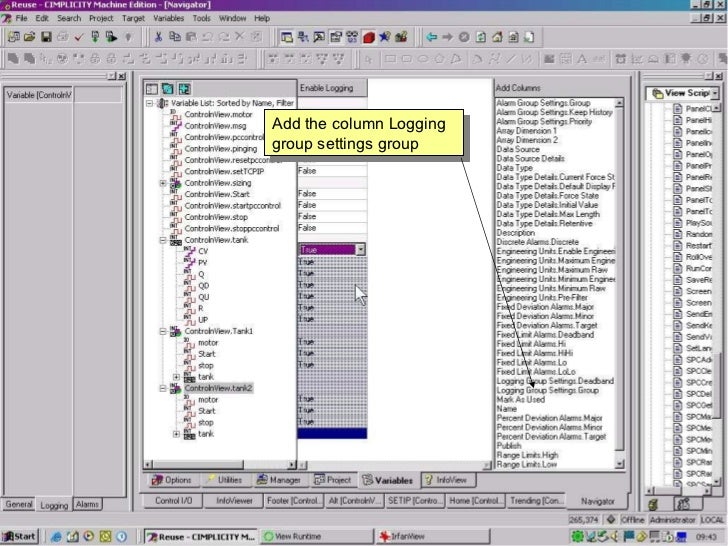The width and height of the screenshot is (728, 546).
Task: Click the Windows Start button
Action: click(x=20, y=537)
